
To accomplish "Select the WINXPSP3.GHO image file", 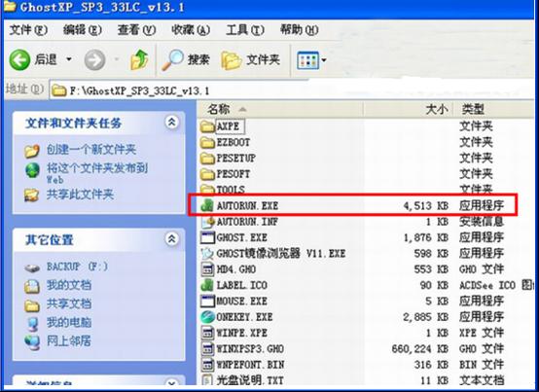I will (242, 348).
